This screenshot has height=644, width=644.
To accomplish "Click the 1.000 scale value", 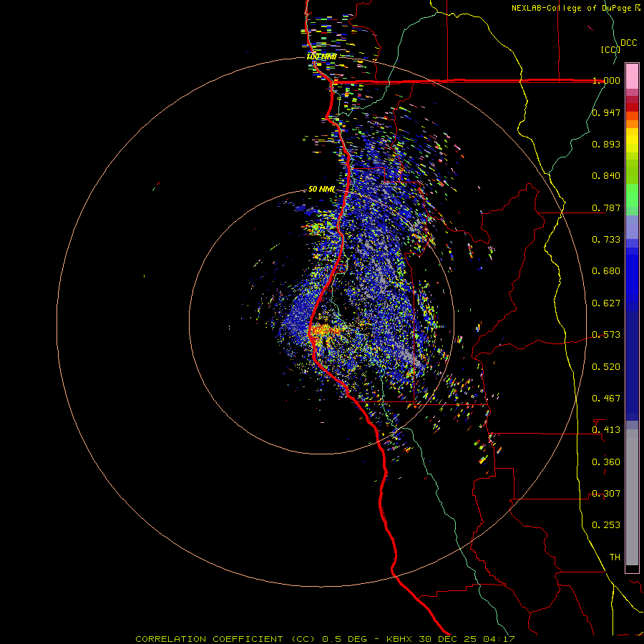I will click(606, 80).
